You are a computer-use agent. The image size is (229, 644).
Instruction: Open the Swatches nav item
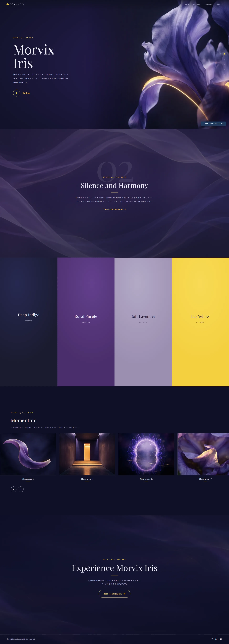pos(208,4)
